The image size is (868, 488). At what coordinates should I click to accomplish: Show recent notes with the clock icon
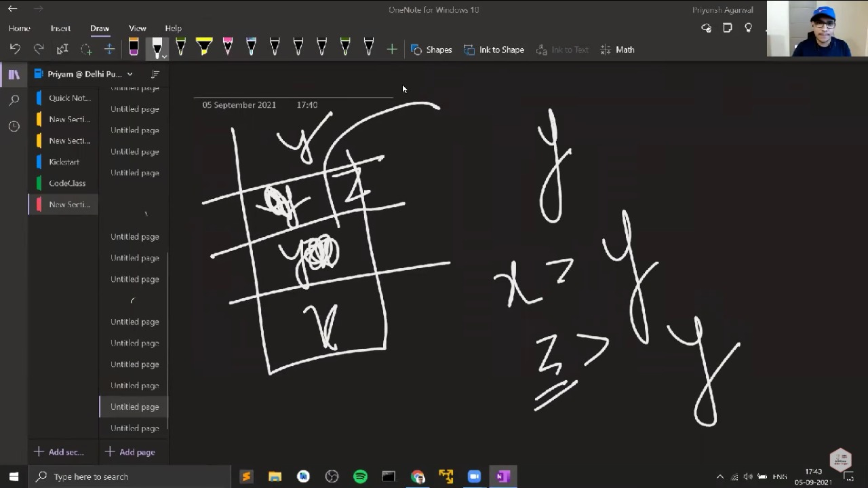point(14,126)
